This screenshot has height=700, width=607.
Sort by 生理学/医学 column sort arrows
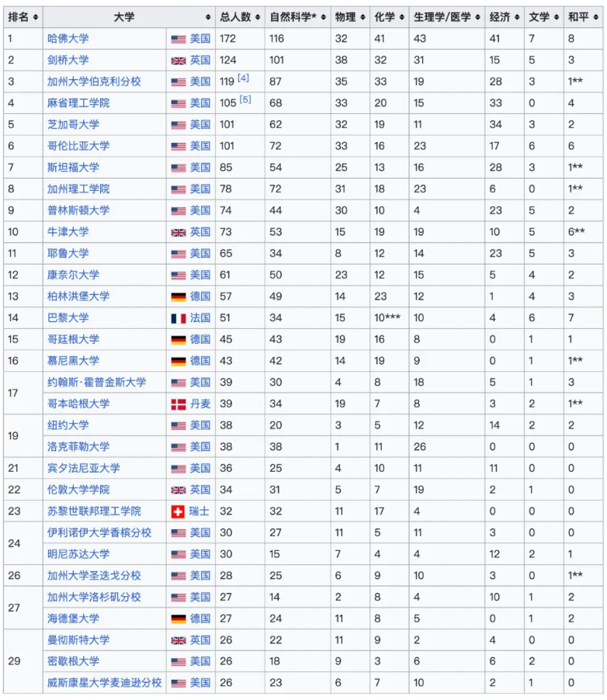[477, 17]
